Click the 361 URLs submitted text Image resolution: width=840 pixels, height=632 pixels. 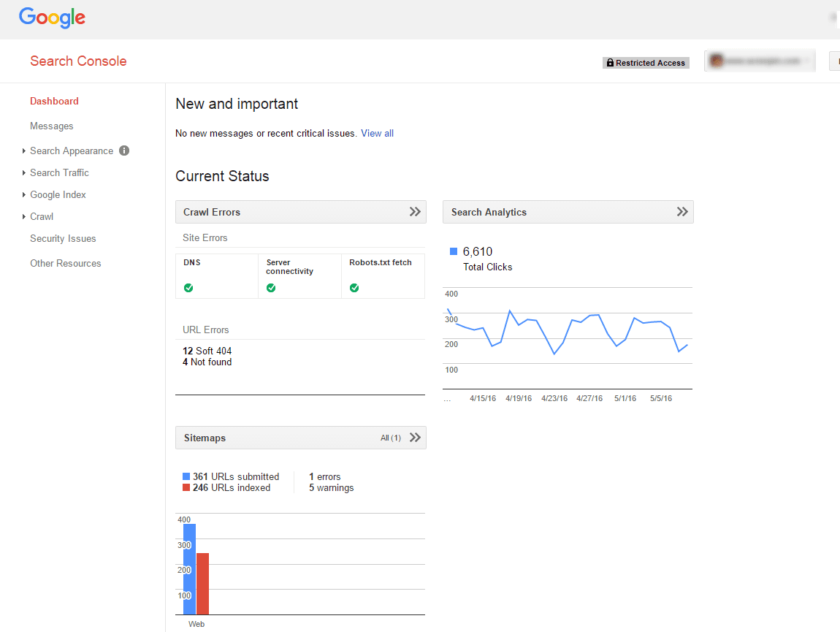pyautogui.click(x=236, y=476)
